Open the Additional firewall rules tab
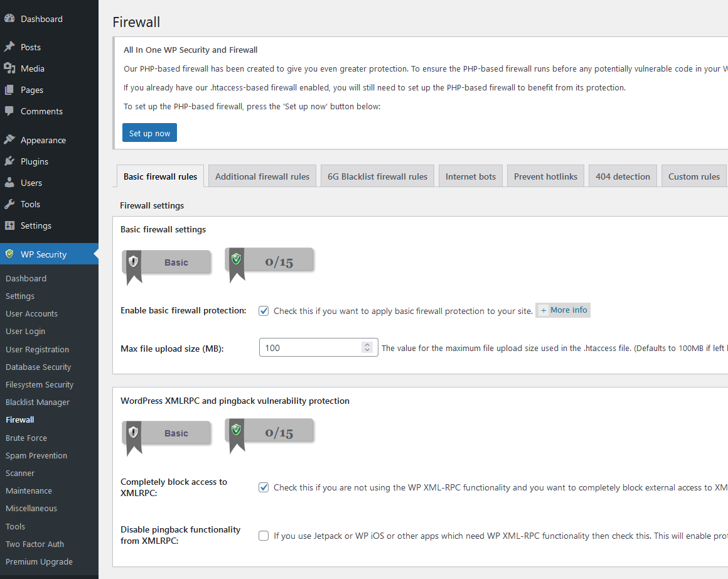728x579 pixels. click(x=262, y=176)
